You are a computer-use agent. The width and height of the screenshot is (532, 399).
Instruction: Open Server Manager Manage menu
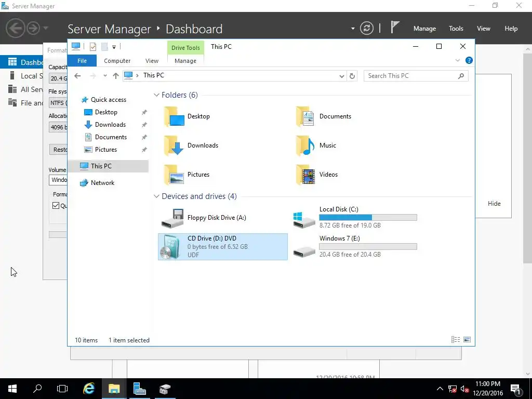(x=424, y=29)
